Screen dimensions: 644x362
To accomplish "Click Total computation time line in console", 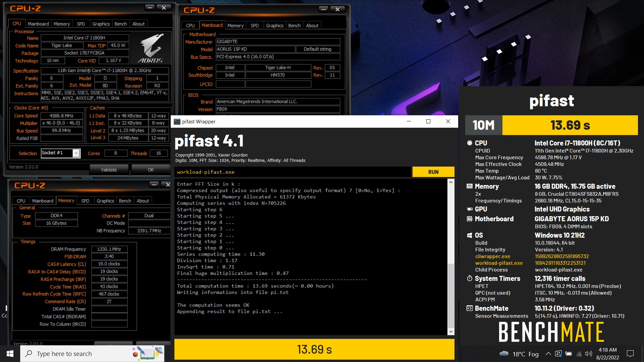I will (x=255, y=286).
